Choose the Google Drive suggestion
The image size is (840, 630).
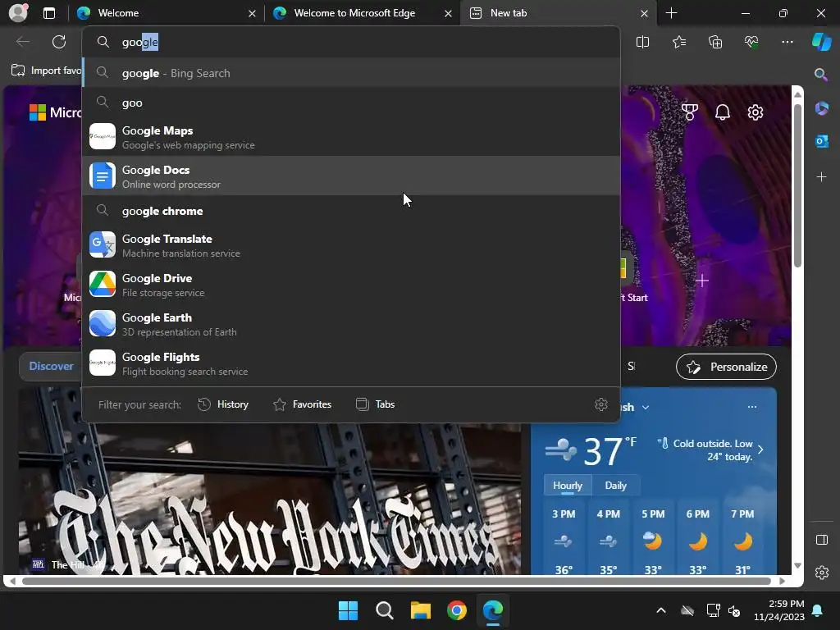[351, 285]
